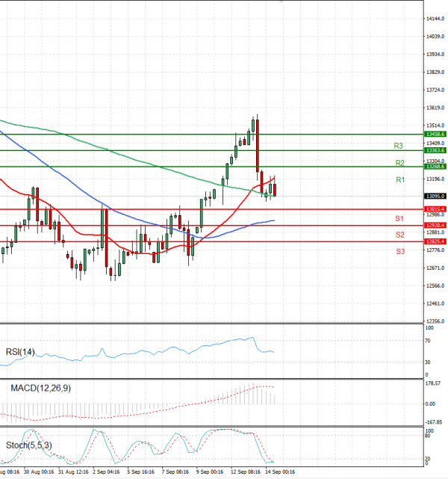This screenshot has height=479, width=448.
Task: Click the S3 support label
Action: click(x=400, y=251)
